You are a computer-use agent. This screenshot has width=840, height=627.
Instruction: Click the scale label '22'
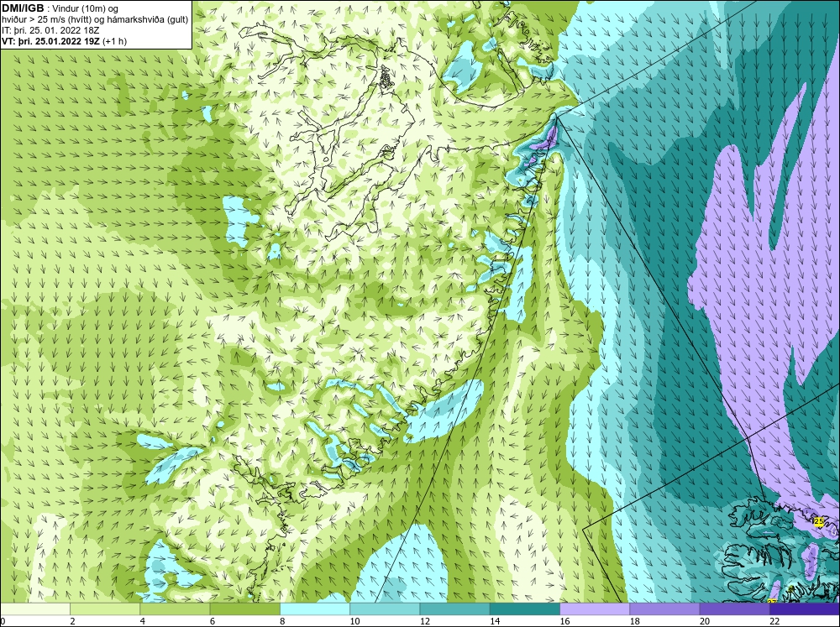pyautogui.click(x=774, y=621)
